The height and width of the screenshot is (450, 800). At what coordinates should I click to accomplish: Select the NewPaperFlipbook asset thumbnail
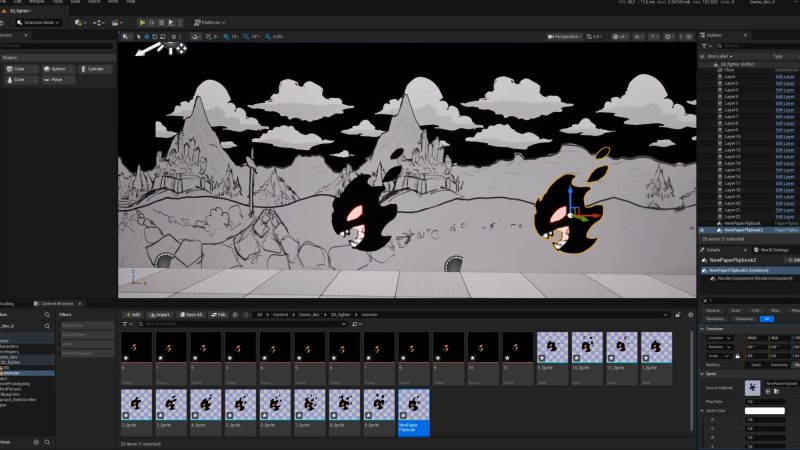(x=412, y=405)
